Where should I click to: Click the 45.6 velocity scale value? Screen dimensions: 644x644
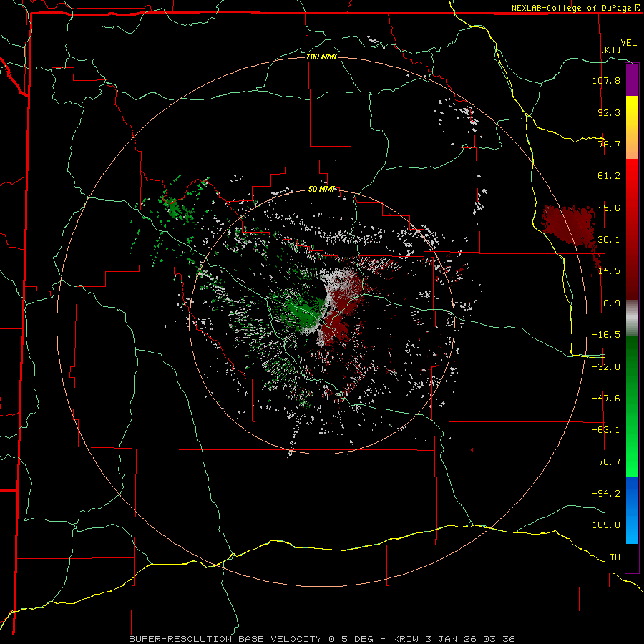(609, 208)
